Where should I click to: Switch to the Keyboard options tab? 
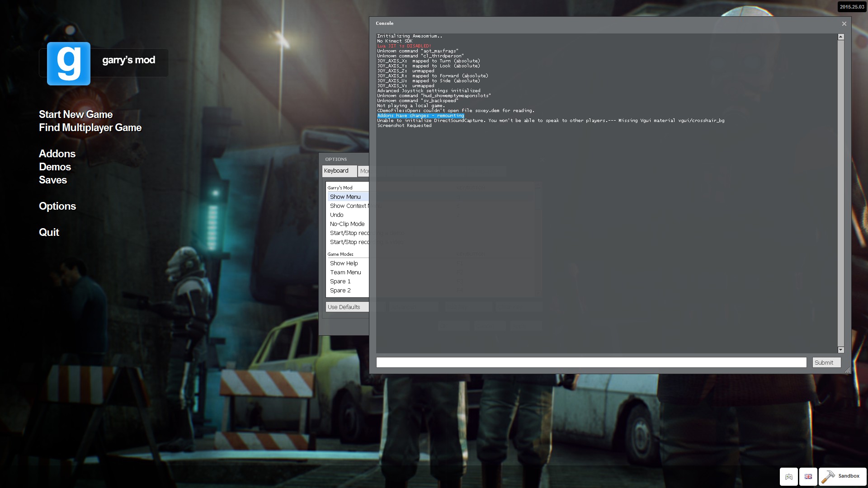340,171
